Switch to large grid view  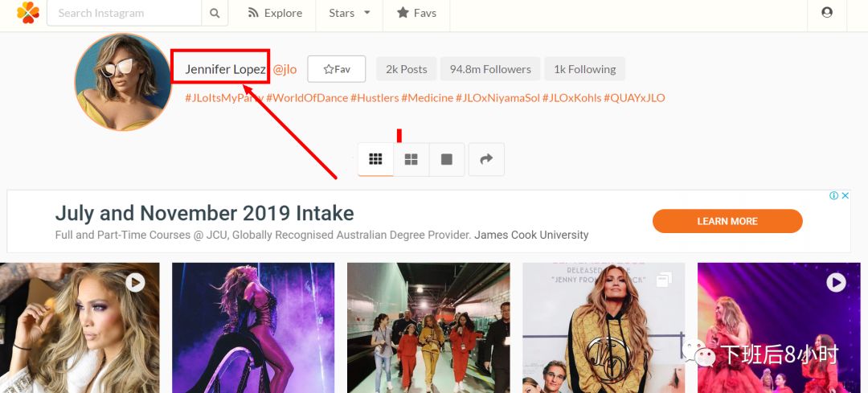pyautogui.click(x=411, y=159)
